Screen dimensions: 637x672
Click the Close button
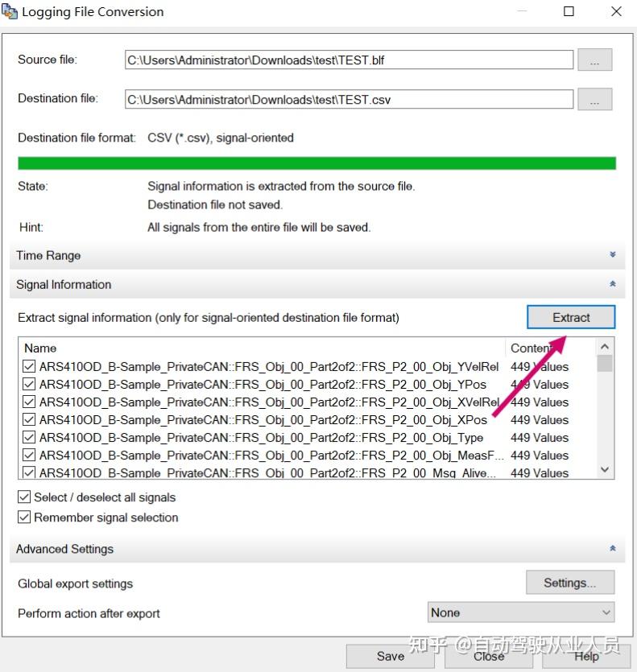(489, 656)
